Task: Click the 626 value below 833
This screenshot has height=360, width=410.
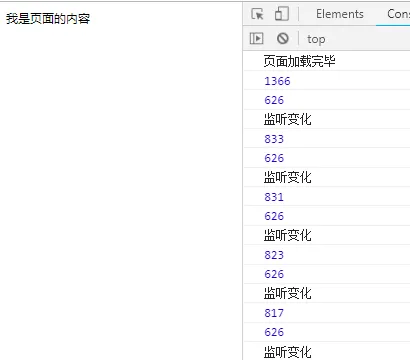Action: point(274,158)
